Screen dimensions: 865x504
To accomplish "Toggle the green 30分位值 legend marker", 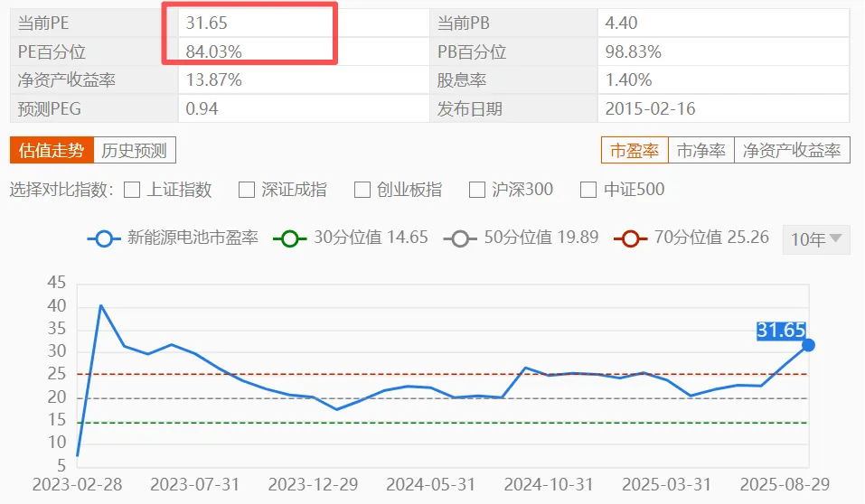I will click(290, 238).
